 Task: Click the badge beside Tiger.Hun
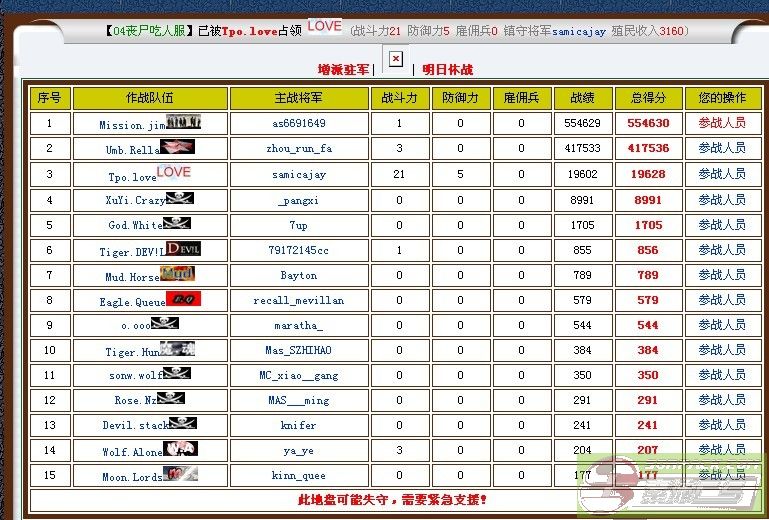(x=177, y=348)
